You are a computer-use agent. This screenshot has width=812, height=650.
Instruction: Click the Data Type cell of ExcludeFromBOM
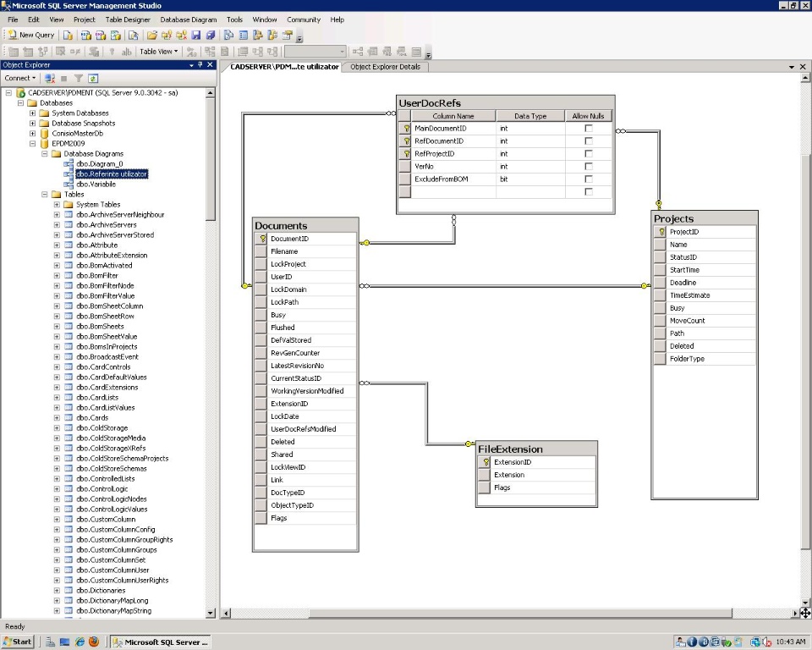pyautogui.click(x=530, y=179)
